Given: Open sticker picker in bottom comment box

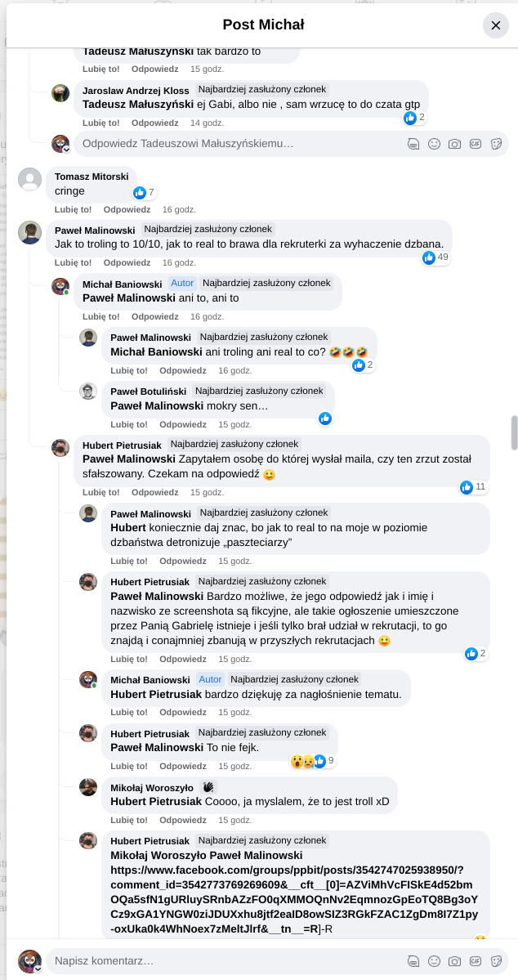Looking at the screenshot, I should (x=495, y=960).
